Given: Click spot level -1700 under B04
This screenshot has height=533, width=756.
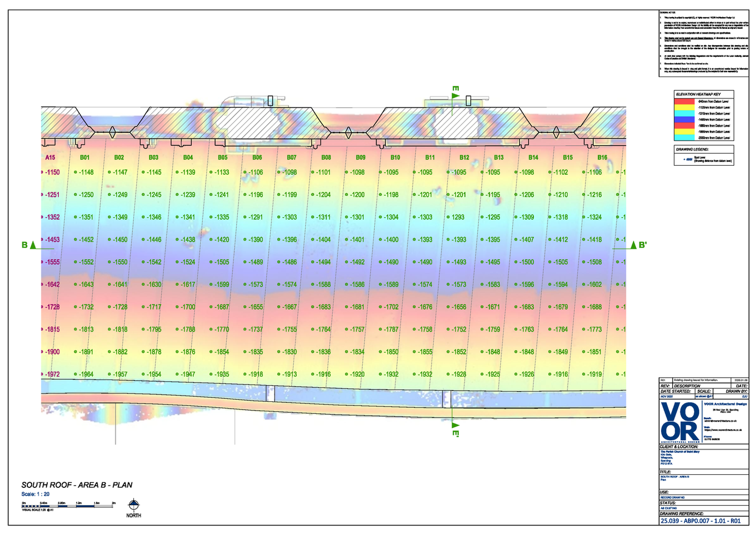Looking at the screenshot, I should (x=188, y=307).
